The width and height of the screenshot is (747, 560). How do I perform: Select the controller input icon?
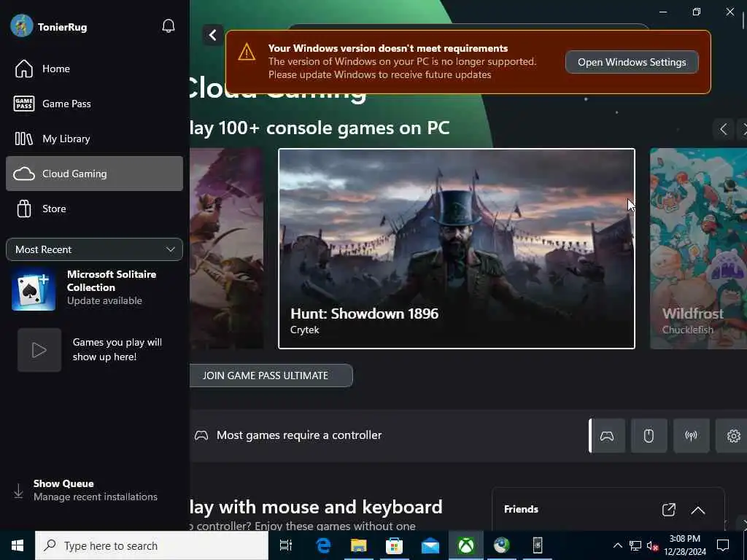coord(607,436)
